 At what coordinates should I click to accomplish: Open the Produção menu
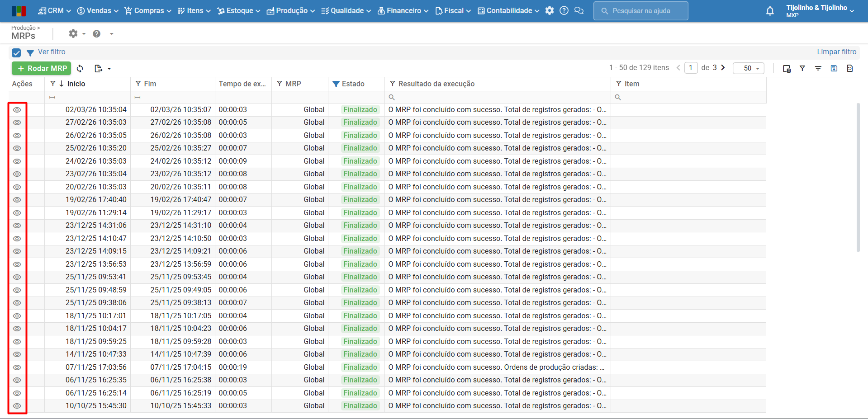[x=291, y=11]
